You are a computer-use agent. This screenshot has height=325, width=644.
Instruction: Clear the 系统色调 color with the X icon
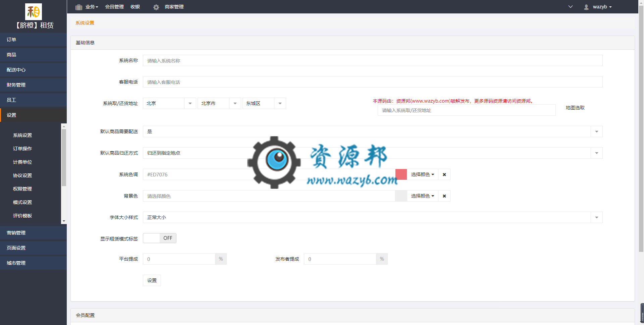pyautogui.click(x=444, y=174)
